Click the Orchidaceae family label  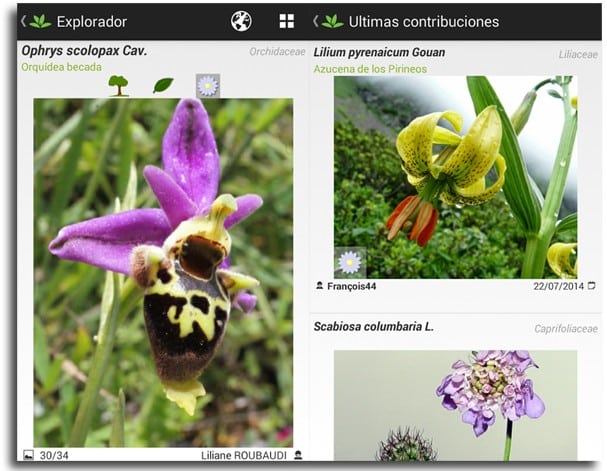click(x=277, y=51)
